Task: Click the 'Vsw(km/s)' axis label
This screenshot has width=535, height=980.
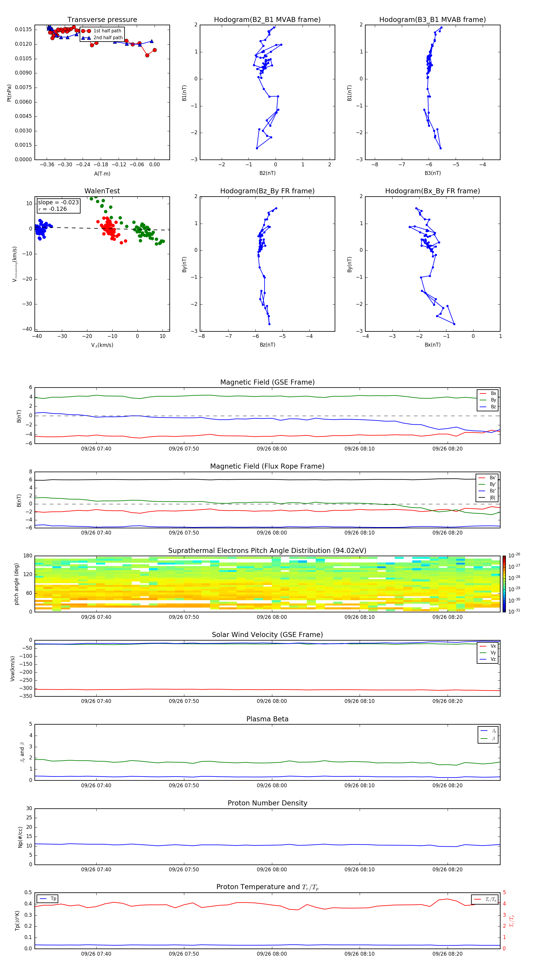Action: pyautogui.click(x=12, y=668)
